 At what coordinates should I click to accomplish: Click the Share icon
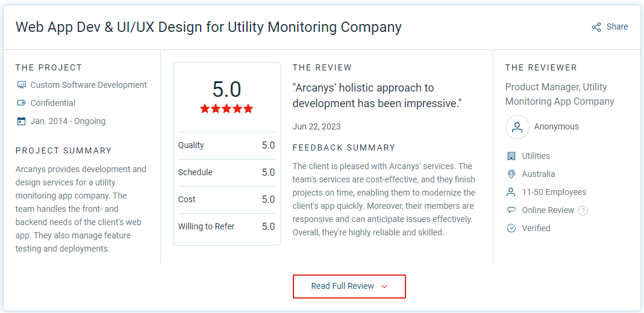(x=596, y=27)
